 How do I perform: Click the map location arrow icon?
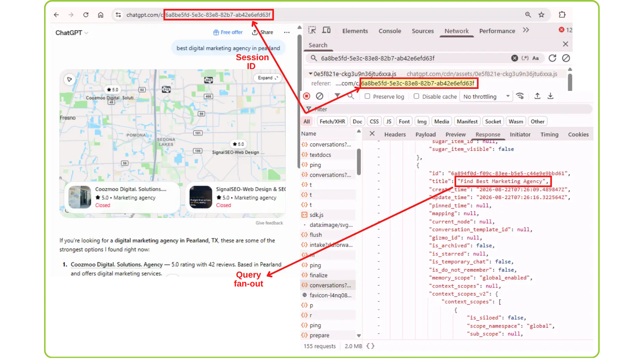coord(70,79)
